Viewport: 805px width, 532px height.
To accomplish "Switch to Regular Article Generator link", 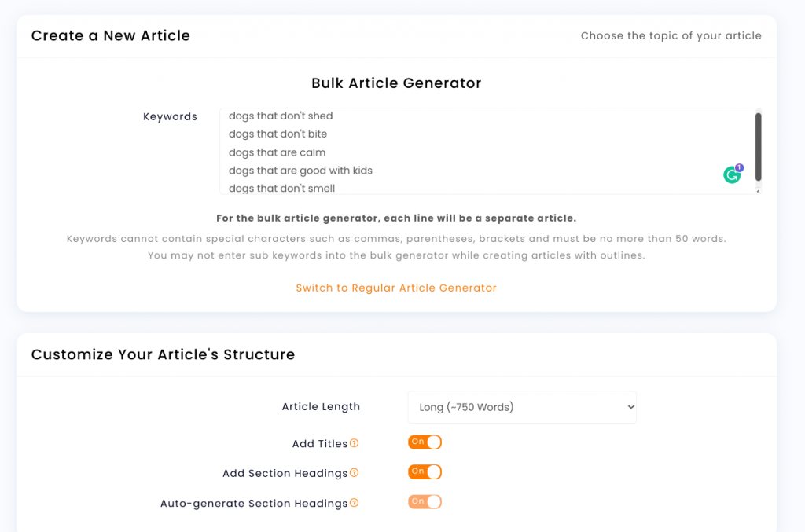I will tap(396, 288).
